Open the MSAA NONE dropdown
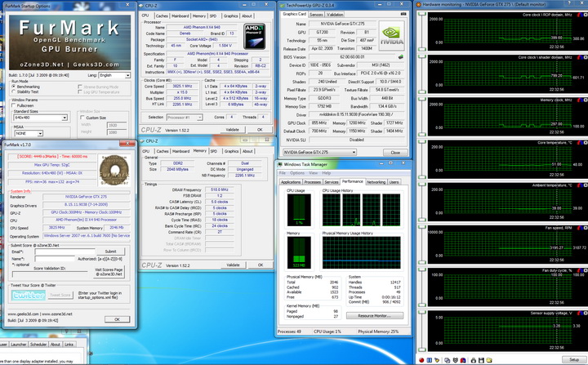The image size is (588, 365). 28,132
